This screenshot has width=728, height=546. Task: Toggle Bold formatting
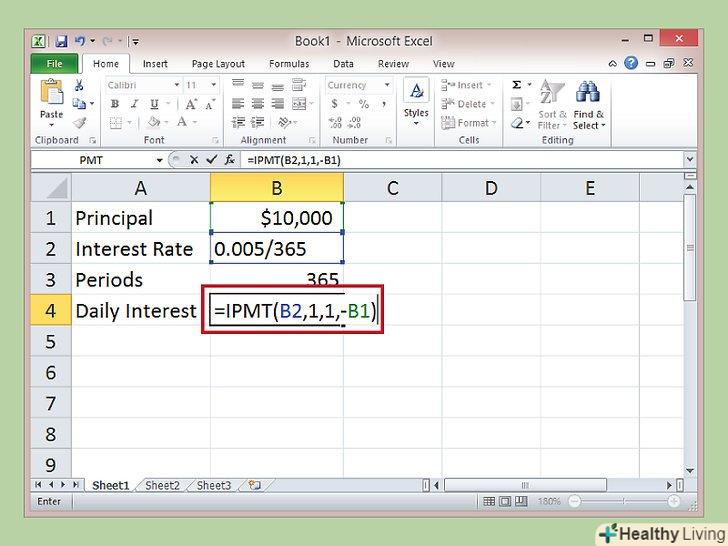pos(115,104)
